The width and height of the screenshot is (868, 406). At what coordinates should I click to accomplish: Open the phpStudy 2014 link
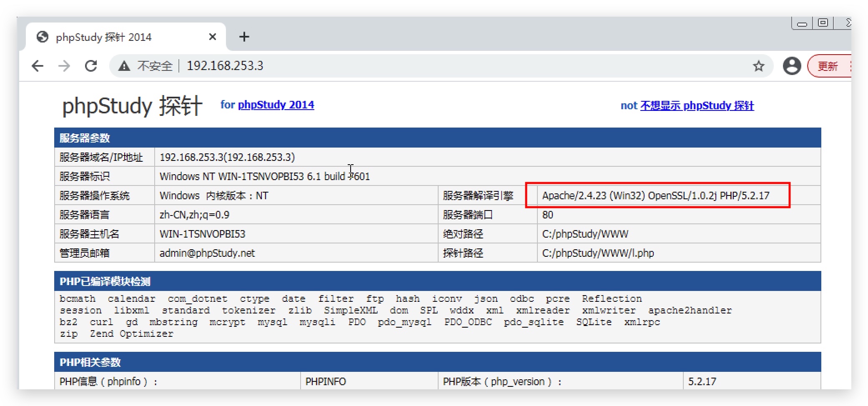coord(276,105)
